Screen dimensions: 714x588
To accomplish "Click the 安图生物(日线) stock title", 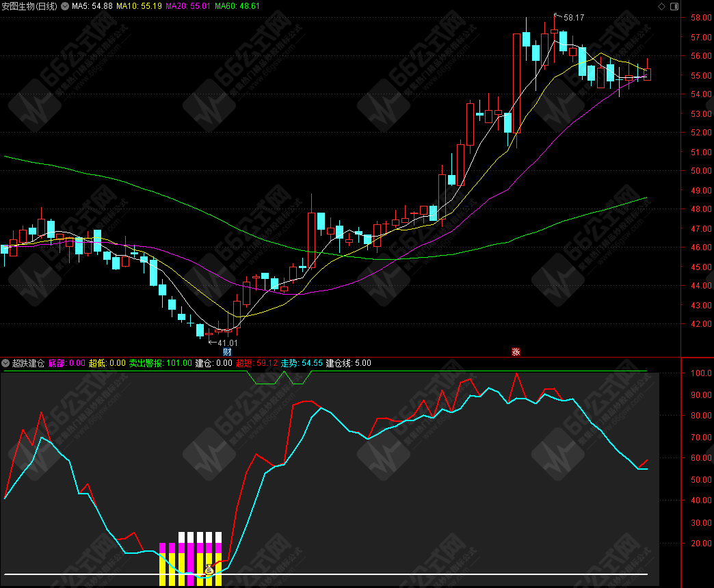I will coord(29,6).
